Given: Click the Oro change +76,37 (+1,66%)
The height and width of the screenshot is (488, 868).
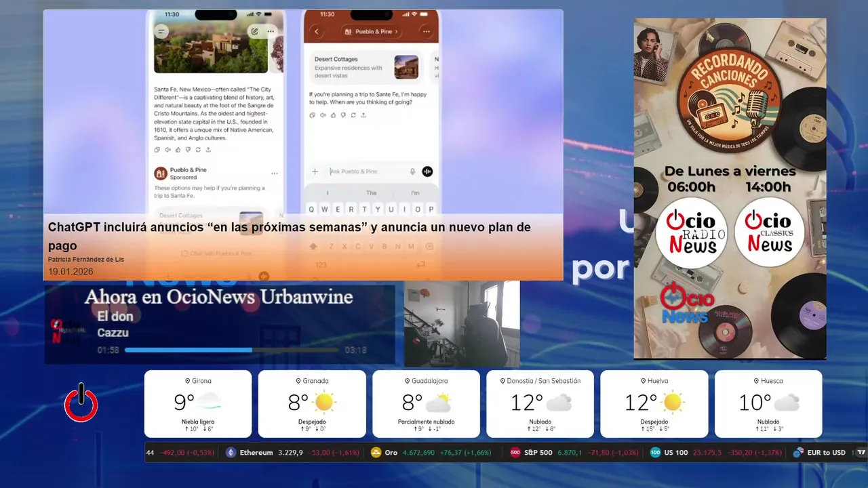Looking at the screenshot, I should (x=465, y=452).
